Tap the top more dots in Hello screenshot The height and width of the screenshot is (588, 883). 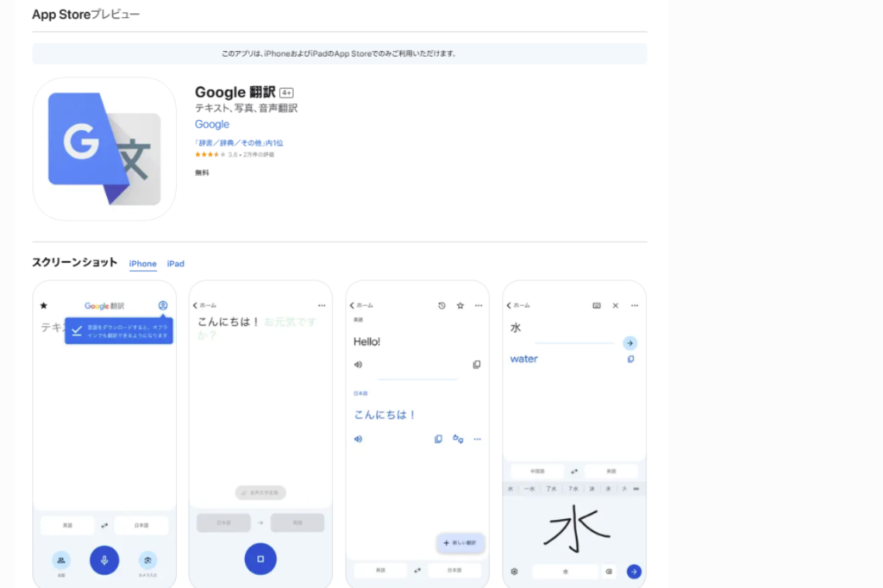[x=479, y=305]
